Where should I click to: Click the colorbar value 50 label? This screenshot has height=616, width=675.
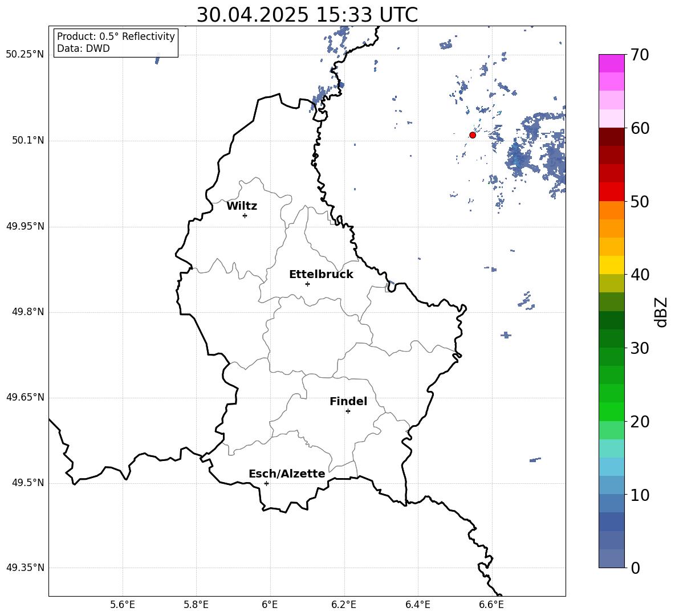(639, 201)
